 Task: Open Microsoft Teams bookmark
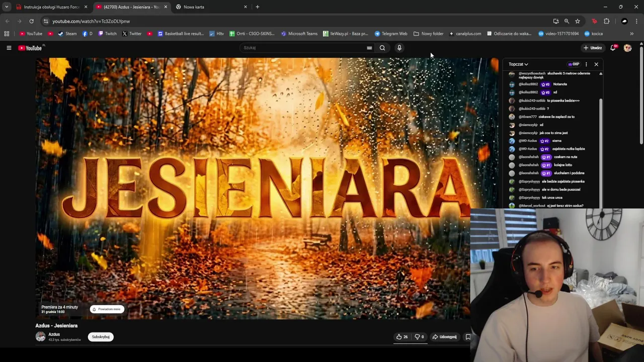tap(299, 34)
